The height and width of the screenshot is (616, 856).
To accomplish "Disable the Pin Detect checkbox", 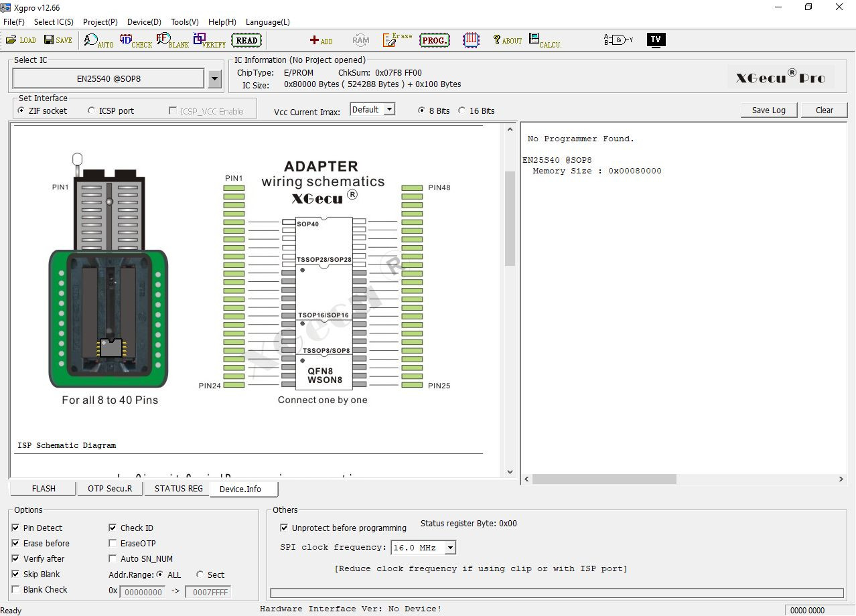I will pos(16,528).
